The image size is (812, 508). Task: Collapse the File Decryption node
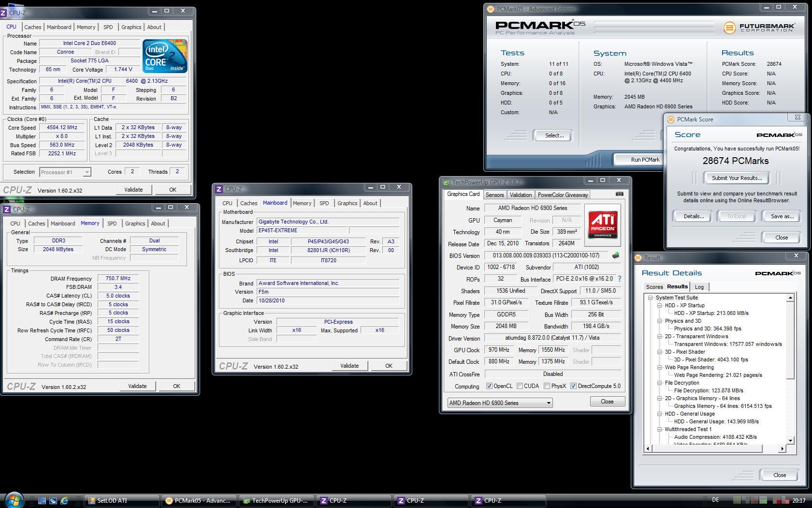coord(659,383)
